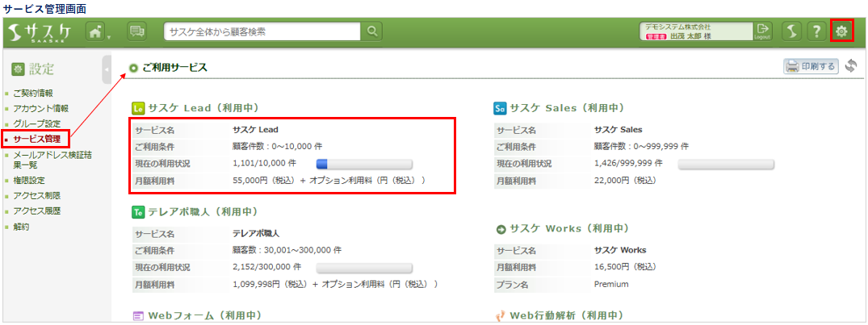Collapse the 設定 sidebar with arrow handle

point(107,69)
